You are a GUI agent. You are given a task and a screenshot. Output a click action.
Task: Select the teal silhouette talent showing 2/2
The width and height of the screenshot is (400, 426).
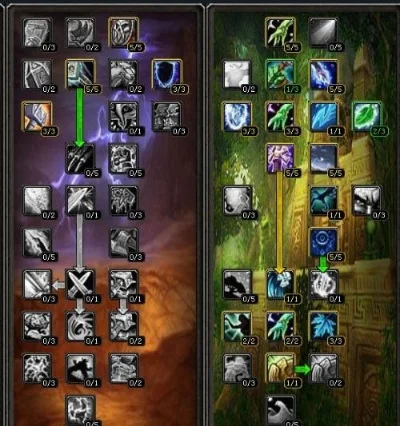point(237,326)
